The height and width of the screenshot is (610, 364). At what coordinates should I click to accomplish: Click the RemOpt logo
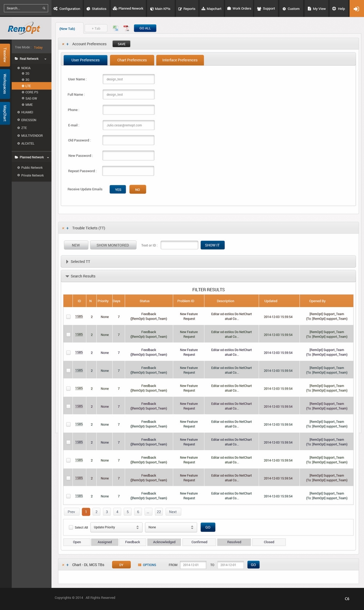(x=24, y=28)
